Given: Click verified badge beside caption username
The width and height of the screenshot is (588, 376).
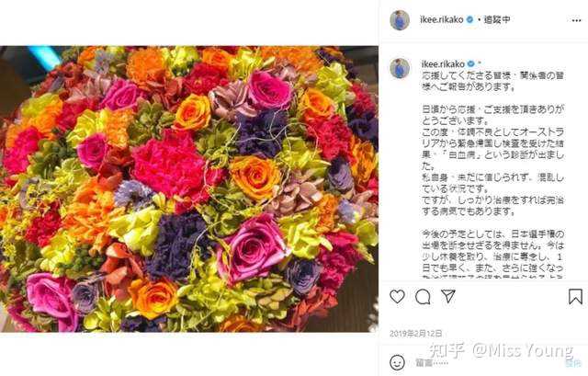Looking at the screenshot, I should pyautogui.click(x=470, y=64).
